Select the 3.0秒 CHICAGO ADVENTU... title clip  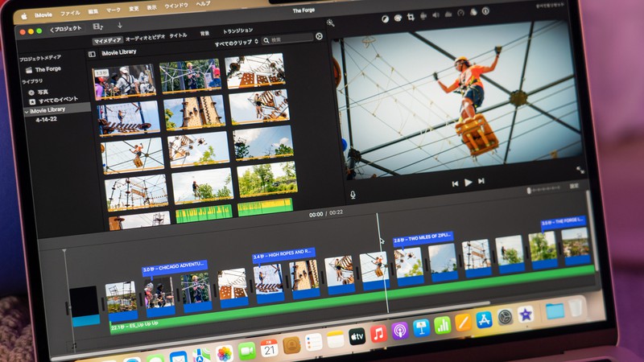point(174,267)
